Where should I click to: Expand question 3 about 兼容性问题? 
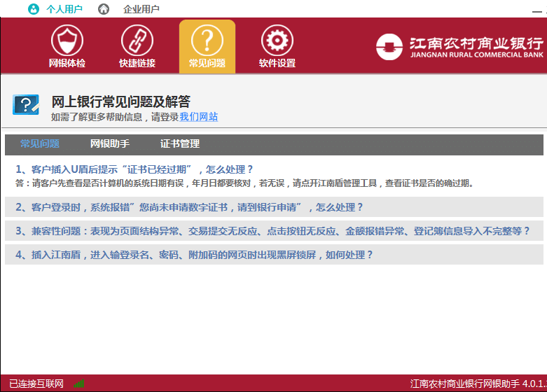click(x=274, y=231)
